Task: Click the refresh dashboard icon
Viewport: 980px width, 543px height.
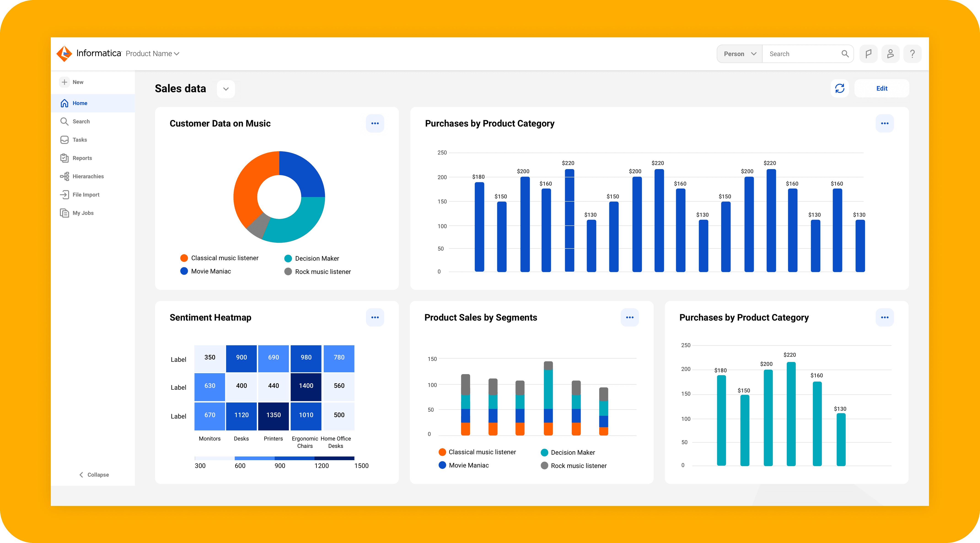Action: 839,88
